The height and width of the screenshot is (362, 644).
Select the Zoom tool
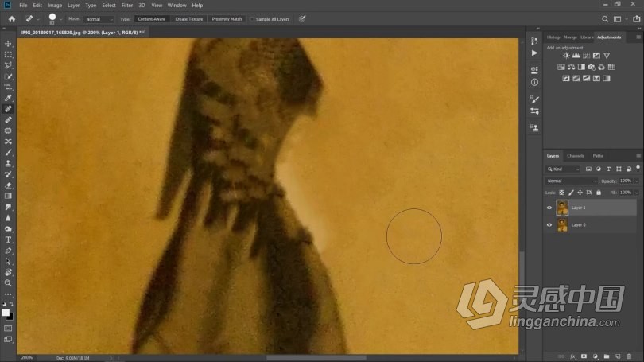click(x=8, y=283)
